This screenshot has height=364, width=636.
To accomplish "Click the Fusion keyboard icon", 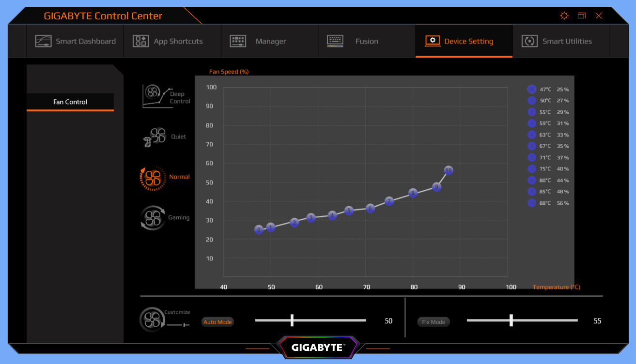I will tap(335, 41).
